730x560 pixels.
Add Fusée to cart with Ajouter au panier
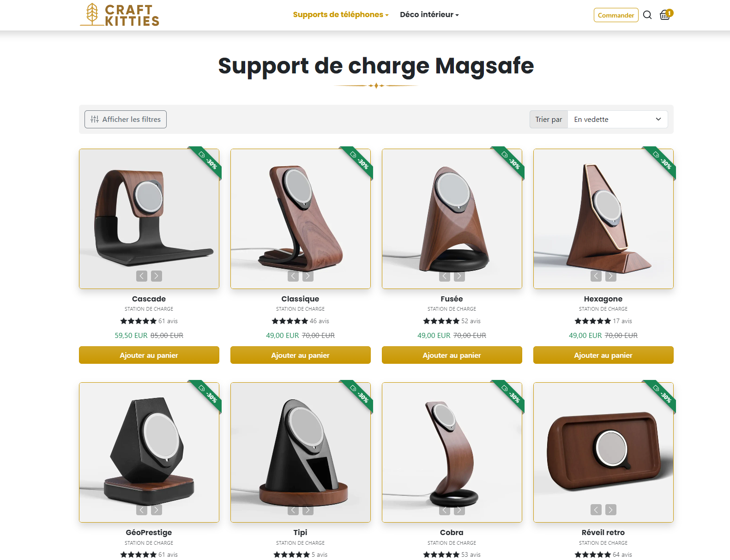(x=452, y=355)
